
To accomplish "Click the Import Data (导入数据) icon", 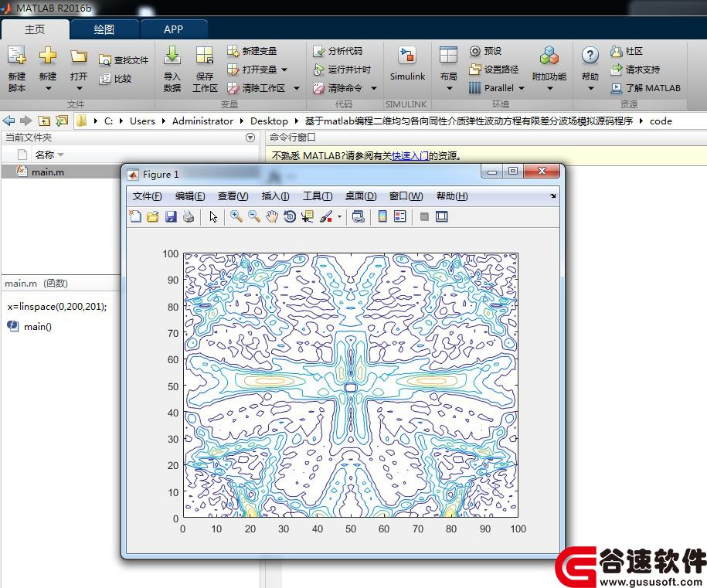I will [x=172, y=56].
